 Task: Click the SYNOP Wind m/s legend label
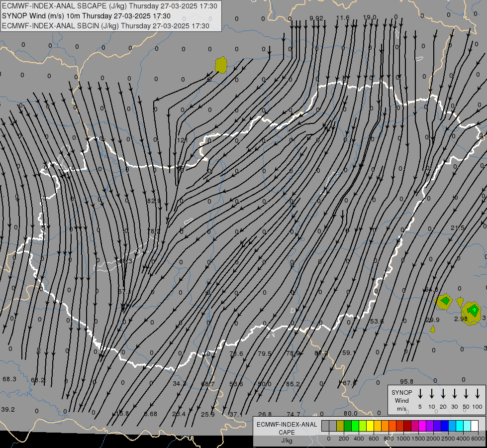point(401,400)
